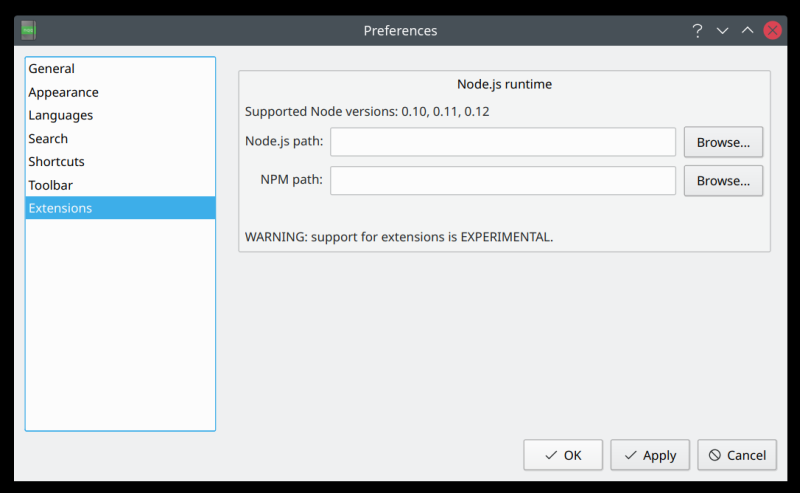Browse for the Node.js path
This screenshot has height=493, width=800.
pos(723,142)
